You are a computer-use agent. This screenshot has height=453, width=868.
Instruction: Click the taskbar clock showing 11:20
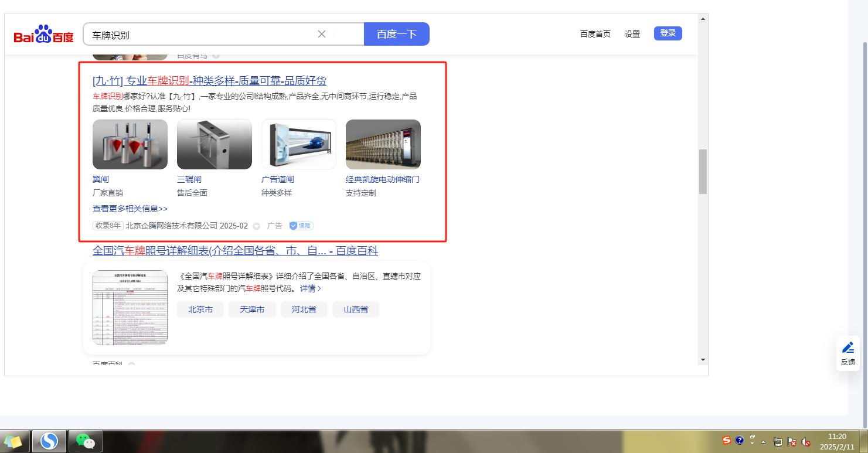click(837, 441)
